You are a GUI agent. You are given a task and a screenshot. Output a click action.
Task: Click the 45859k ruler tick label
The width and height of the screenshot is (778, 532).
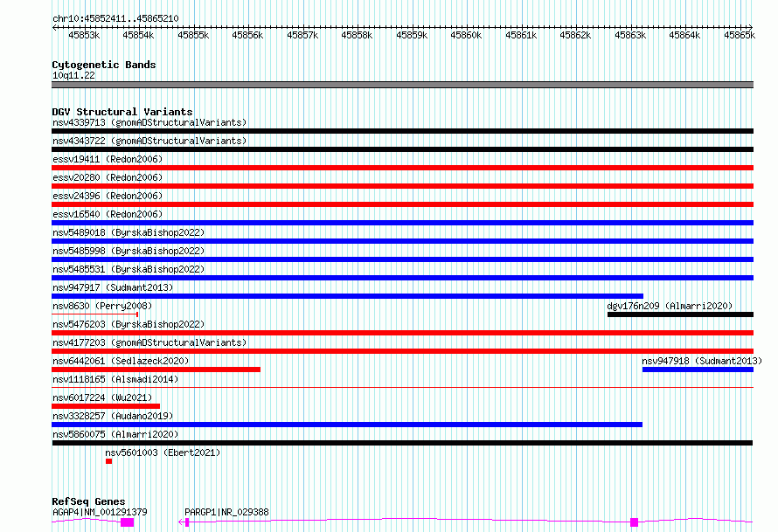[x=412, y=35]
